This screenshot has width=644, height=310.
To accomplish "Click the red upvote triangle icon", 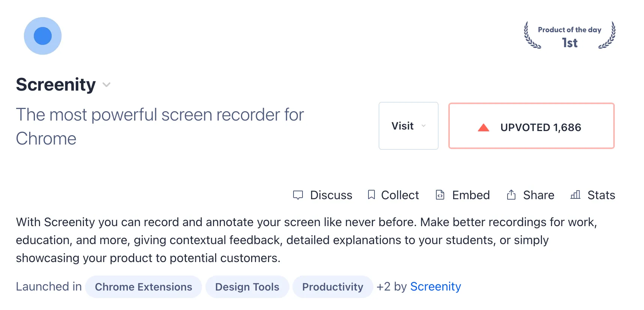I will pos(484,128).
